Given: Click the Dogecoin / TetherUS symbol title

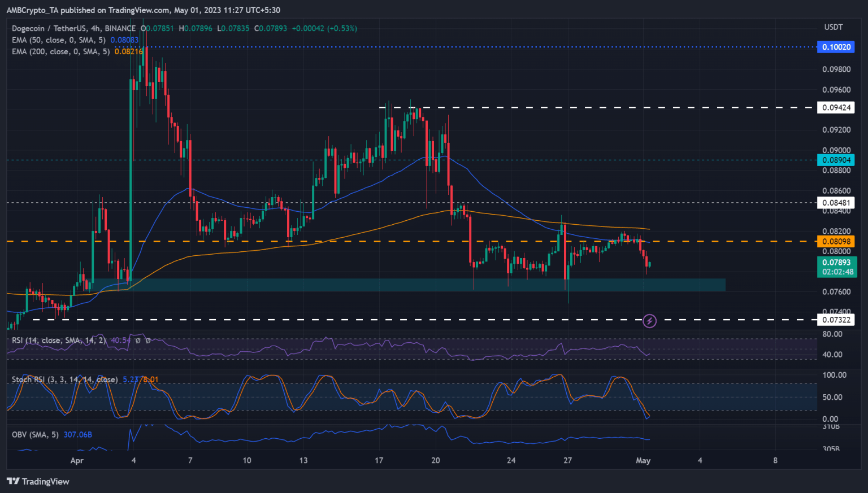Looking at the screenshot, I should coord(73,28).
